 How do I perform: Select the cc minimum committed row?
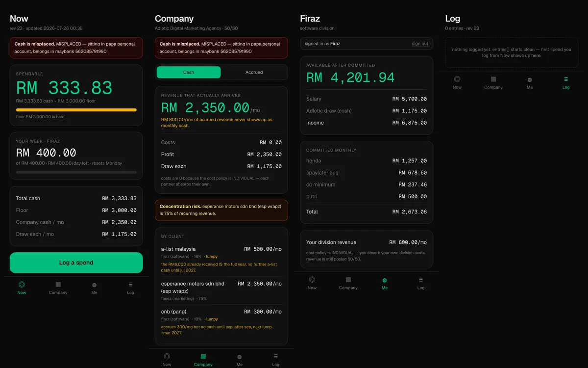click(x=367, y=184)
